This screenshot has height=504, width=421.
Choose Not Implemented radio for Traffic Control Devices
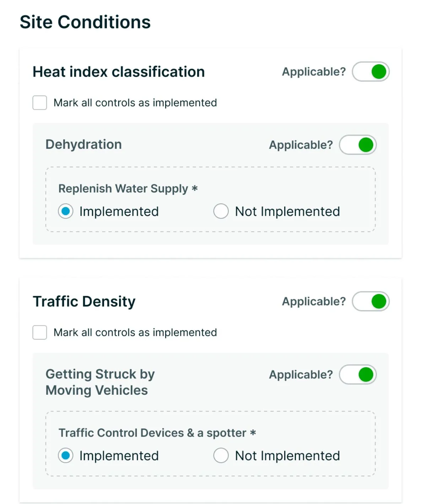(221, 455)
